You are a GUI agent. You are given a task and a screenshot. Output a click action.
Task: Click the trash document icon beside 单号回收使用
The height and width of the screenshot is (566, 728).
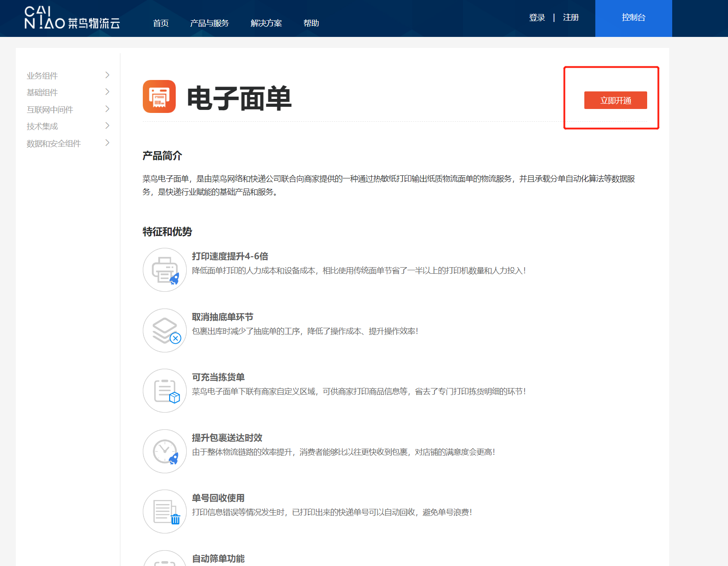pos(165,512)
